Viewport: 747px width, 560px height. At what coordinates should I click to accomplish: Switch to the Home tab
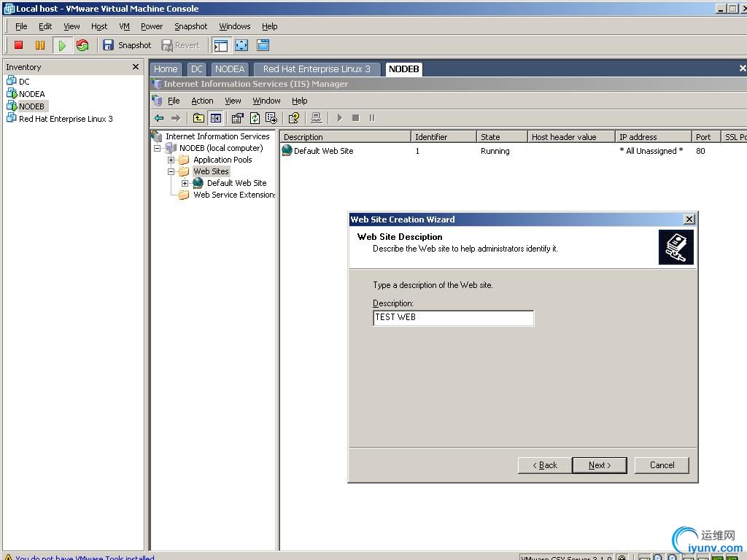166,69
